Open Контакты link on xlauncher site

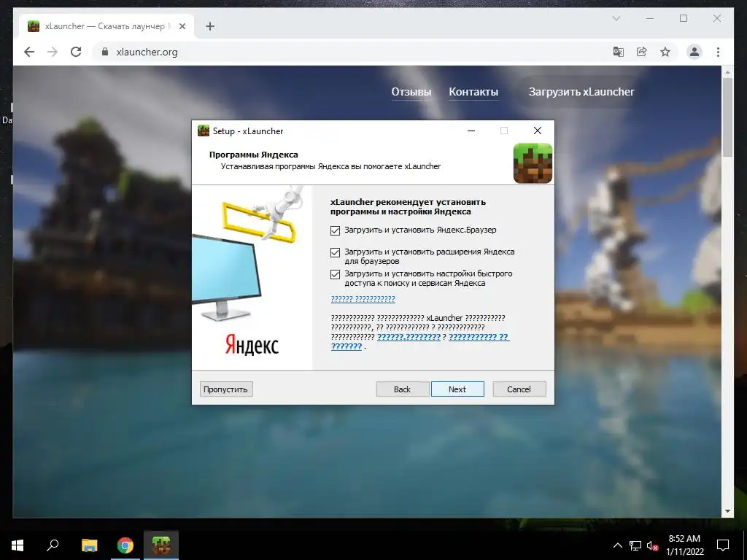(473, 92)
